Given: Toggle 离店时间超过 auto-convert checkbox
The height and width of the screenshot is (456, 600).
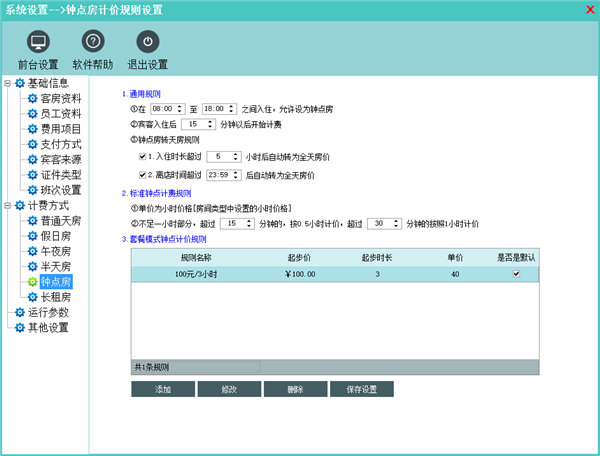Looking at the screenshot, I should pos(143,174).
